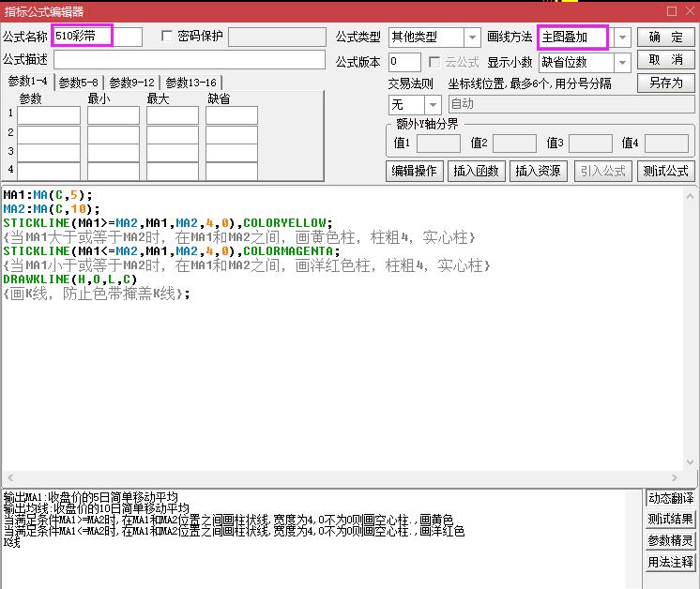This screenshot has height=589, width=700.
Task: Open the 参数13-16 tab
Action: pos(190,83)
